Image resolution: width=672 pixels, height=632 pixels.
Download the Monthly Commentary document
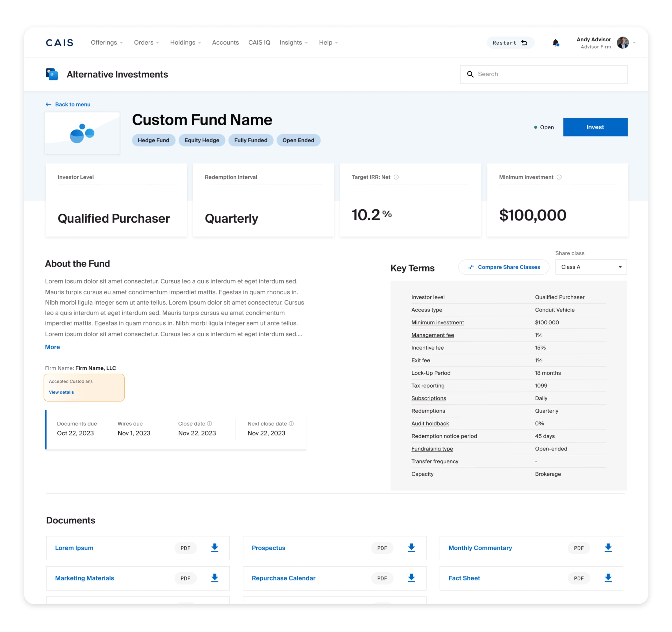pyautogui.click(x=608, y=548)
